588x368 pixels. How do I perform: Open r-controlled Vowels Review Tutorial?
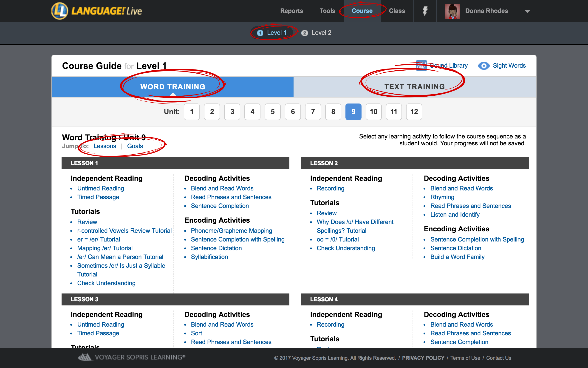pos(124,231)
